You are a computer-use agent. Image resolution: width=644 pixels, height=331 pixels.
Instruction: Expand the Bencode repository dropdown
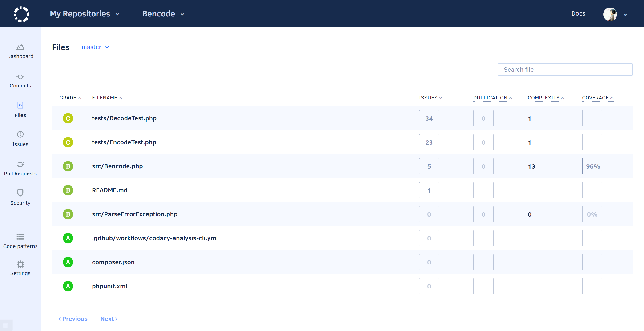pos(163,14)
